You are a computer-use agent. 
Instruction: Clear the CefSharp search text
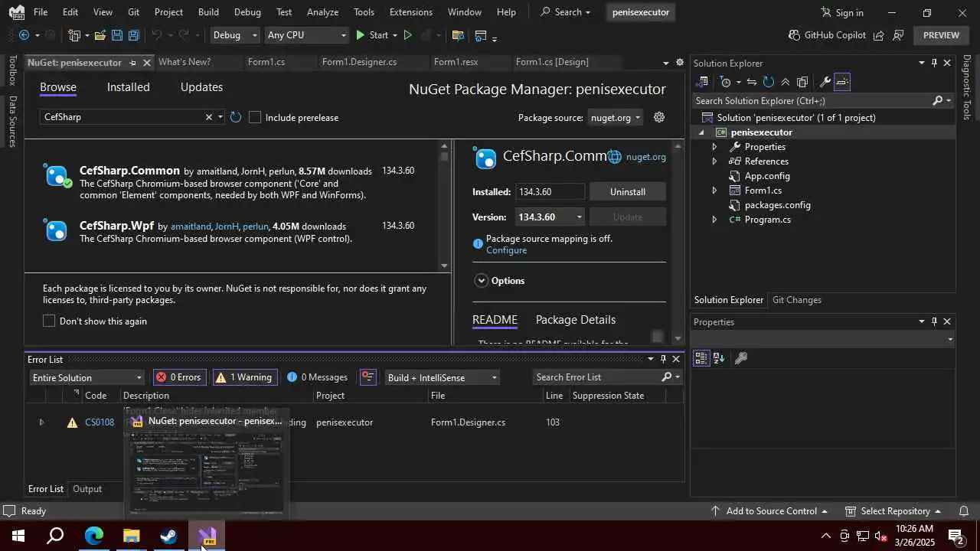[208, 117]
